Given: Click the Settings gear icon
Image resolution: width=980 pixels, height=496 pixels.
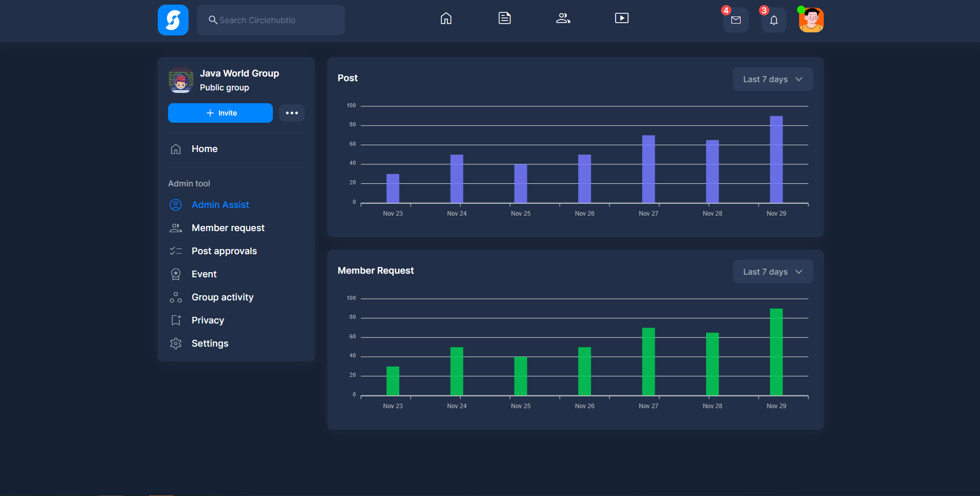Looking at the screenshot, I should [176, 344].
